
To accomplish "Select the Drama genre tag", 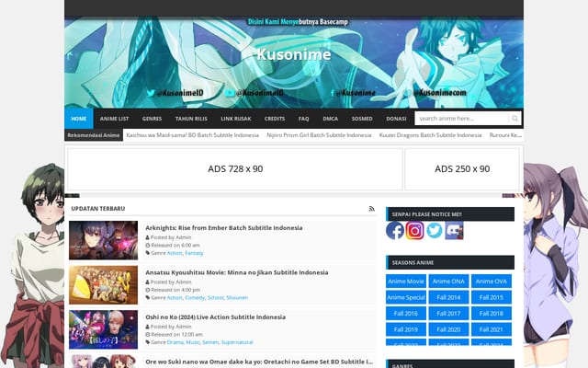I will pyautogui.click(x=175, y=342).
